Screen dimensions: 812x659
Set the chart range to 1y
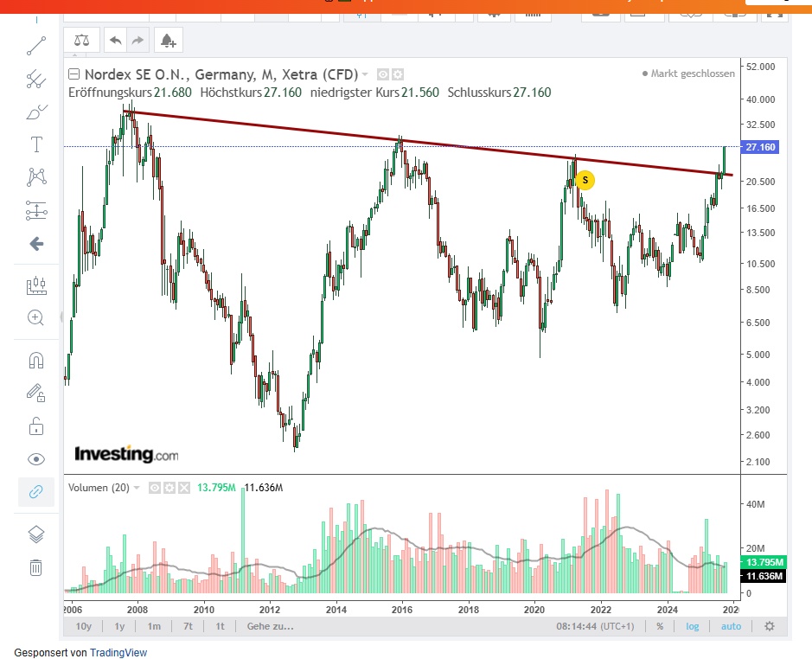point(119,626)
